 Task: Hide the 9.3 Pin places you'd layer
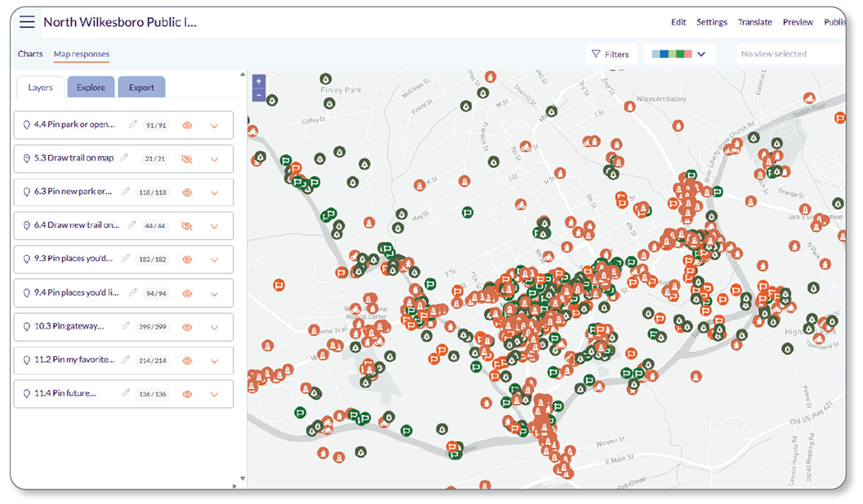[x=187, y=259]
